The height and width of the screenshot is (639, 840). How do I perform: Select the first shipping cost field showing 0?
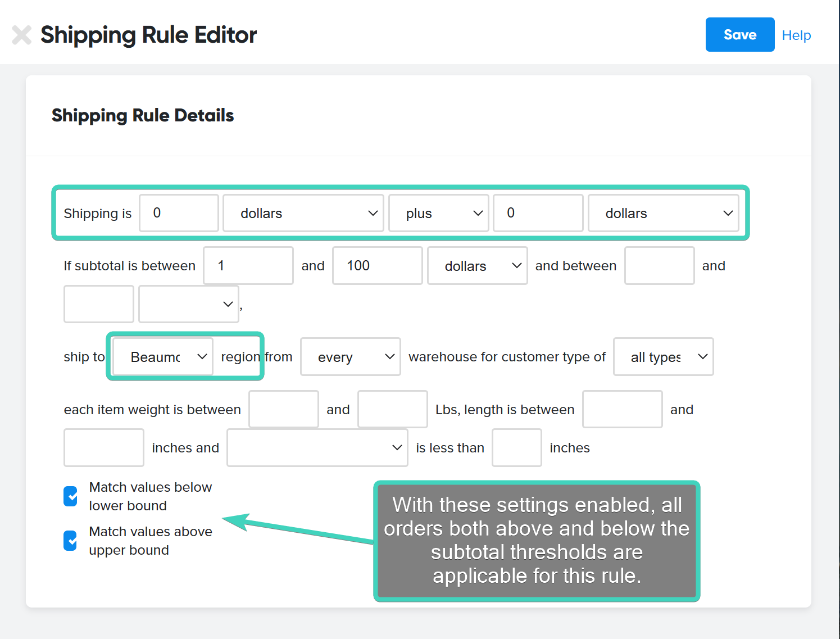(x=179, y=213)
